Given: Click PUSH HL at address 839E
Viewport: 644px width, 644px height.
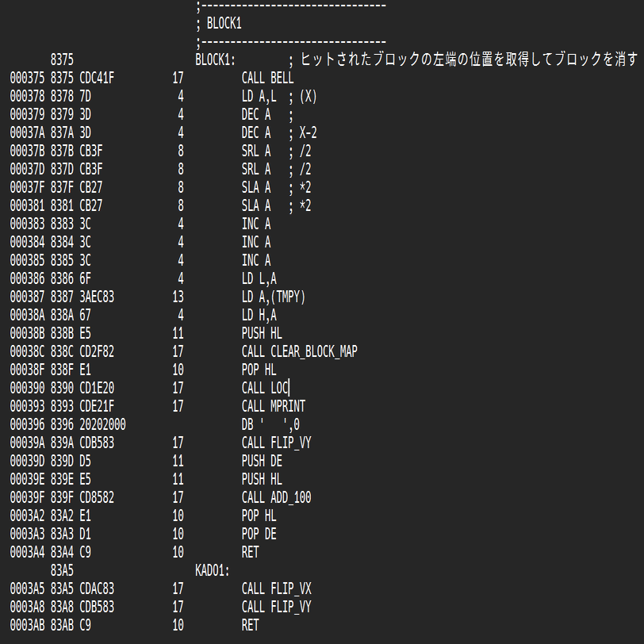Looking at the screenshot, I should tap(262, 479).
